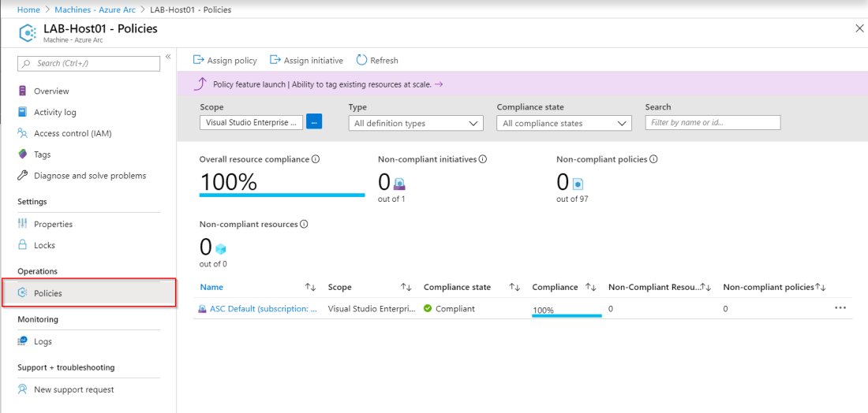Expand the Type definition dropdown
This screenshot has width=868, height=413.
[416, 123]
